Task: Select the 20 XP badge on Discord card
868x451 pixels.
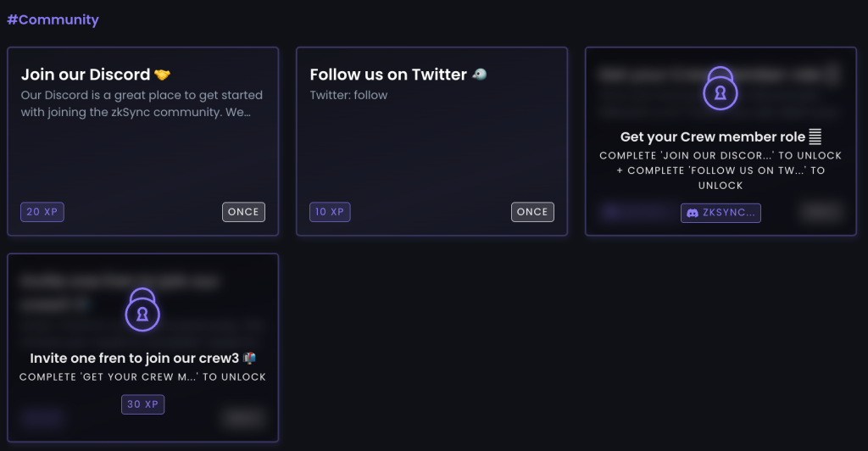Action: pyautogui.click(x=42, y=212)
